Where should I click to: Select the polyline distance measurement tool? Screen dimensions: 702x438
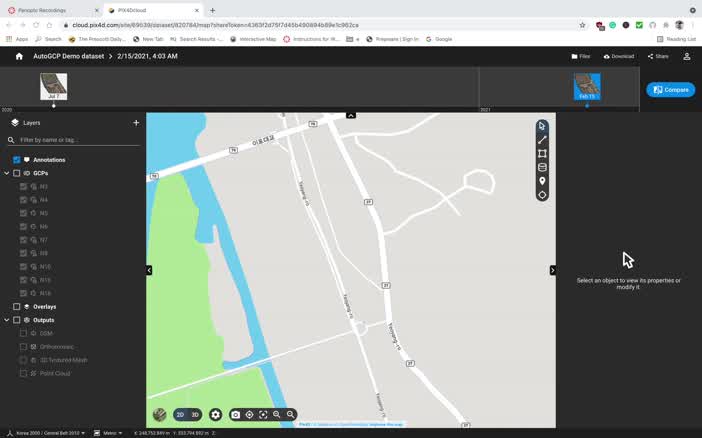542,140
